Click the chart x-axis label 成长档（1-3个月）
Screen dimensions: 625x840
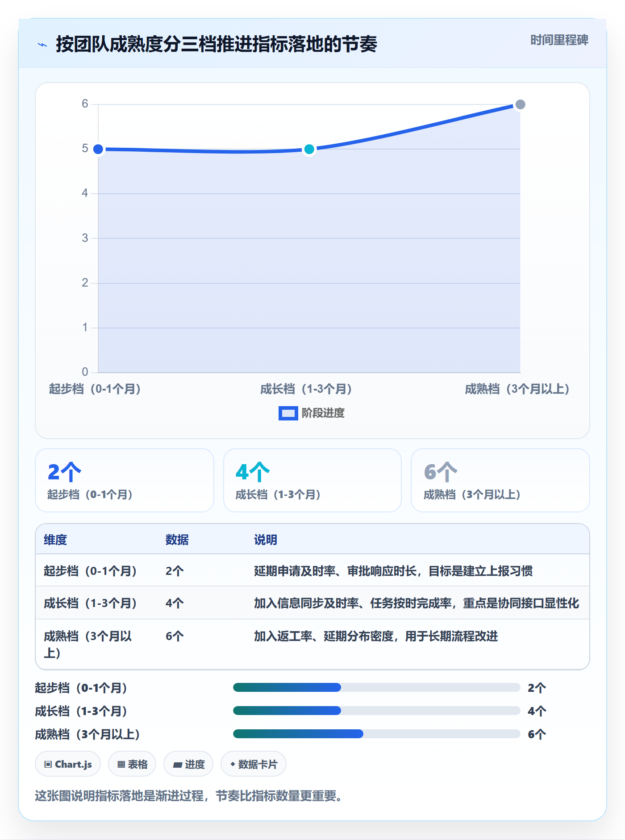point(306,389)
